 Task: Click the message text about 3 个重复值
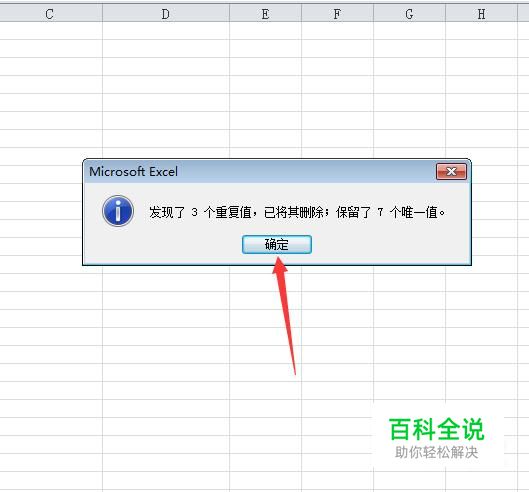297,212
